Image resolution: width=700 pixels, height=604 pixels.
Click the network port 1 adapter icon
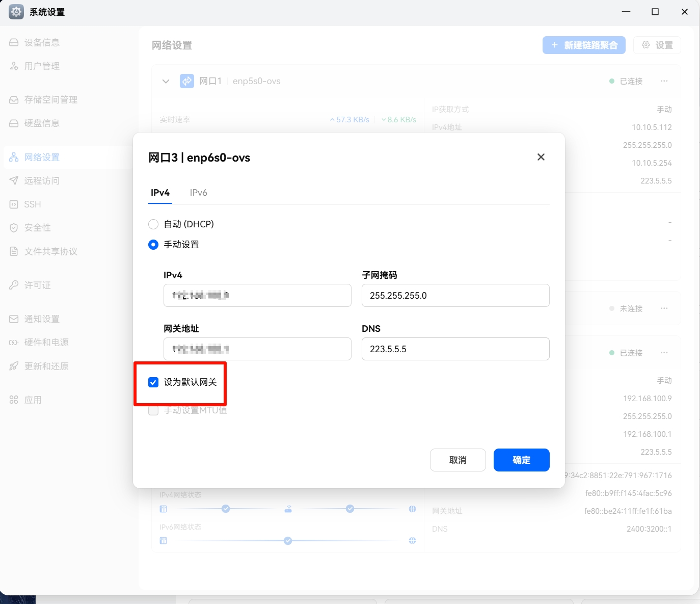tap(187, 81)
